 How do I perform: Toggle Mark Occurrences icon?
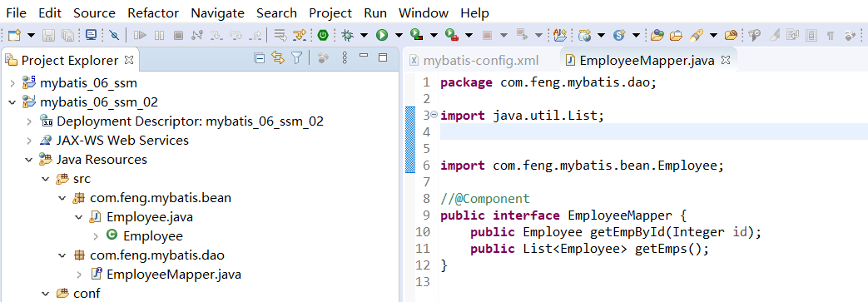(x=775, y=36)
